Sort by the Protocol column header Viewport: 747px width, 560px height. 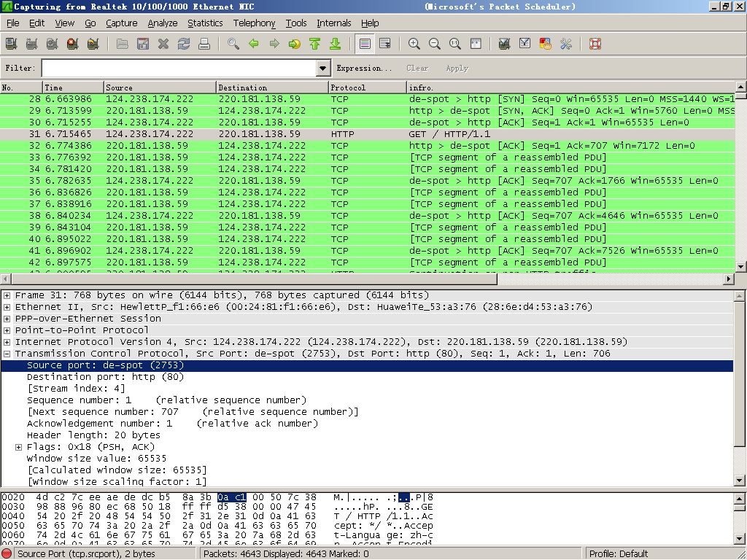pyautogui.click(x=368, y=87)
